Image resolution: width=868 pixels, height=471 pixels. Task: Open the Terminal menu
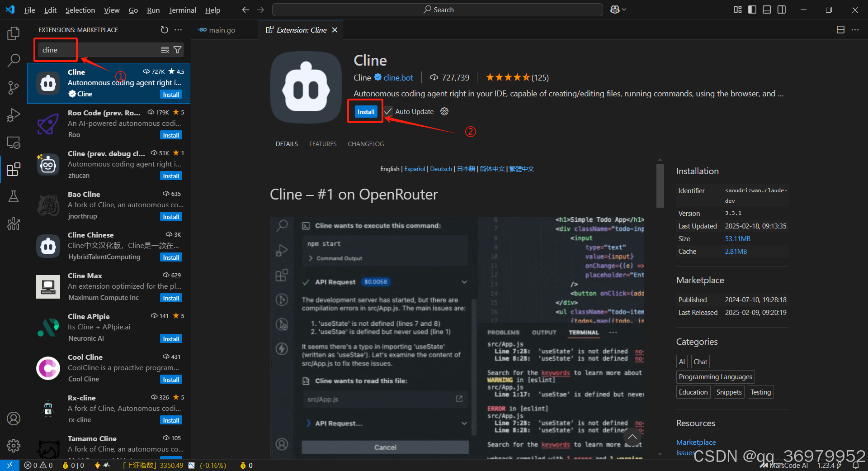(x=182, y=10)
